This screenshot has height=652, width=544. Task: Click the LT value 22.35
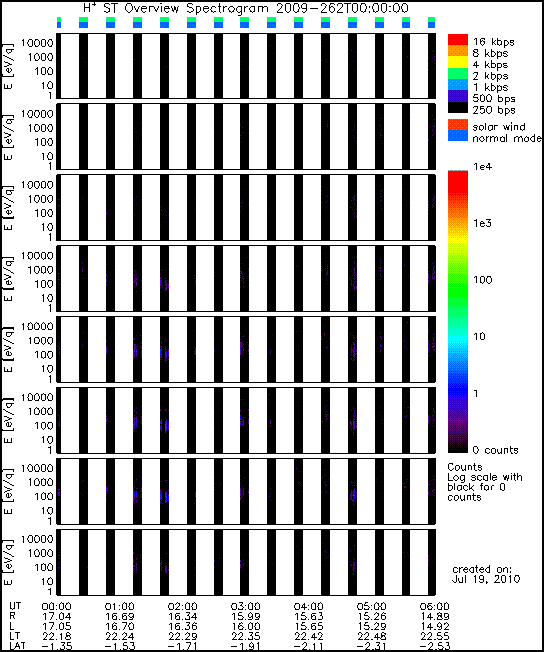coord(245,637)
